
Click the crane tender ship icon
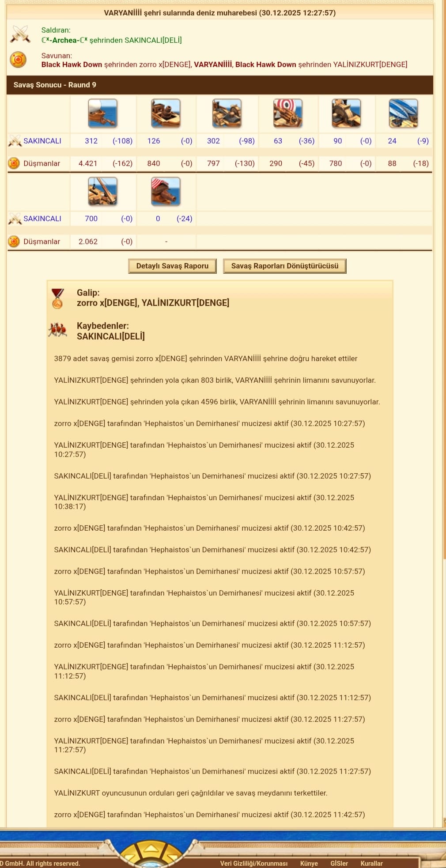(102, 191)
